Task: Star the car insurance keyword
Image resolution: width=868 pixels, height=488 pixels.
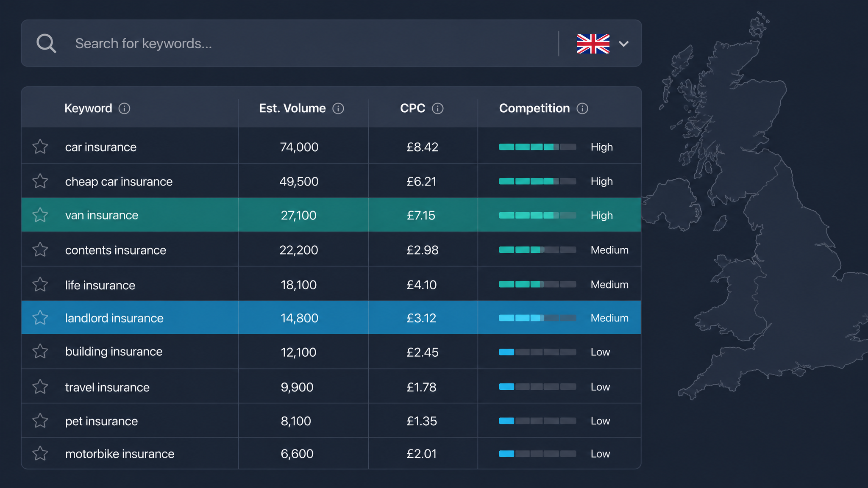Action: [40, 147]
